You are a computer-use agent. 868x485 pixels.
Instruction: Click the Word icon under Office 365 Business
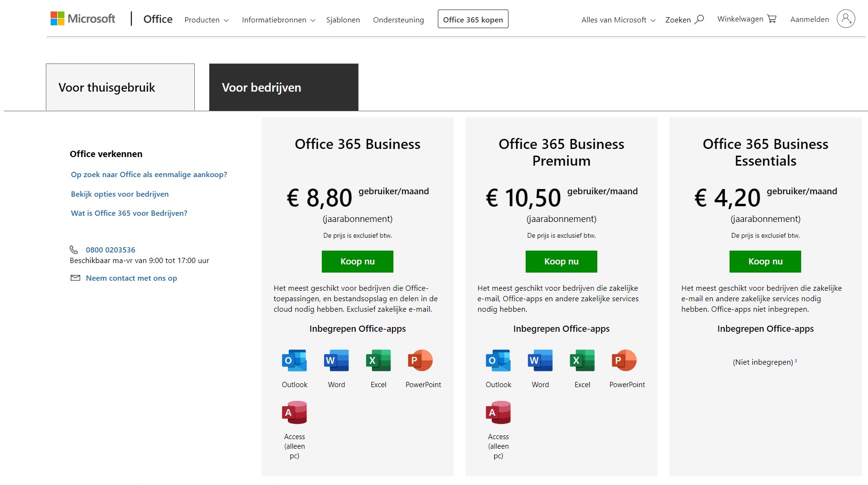point(336,360)
